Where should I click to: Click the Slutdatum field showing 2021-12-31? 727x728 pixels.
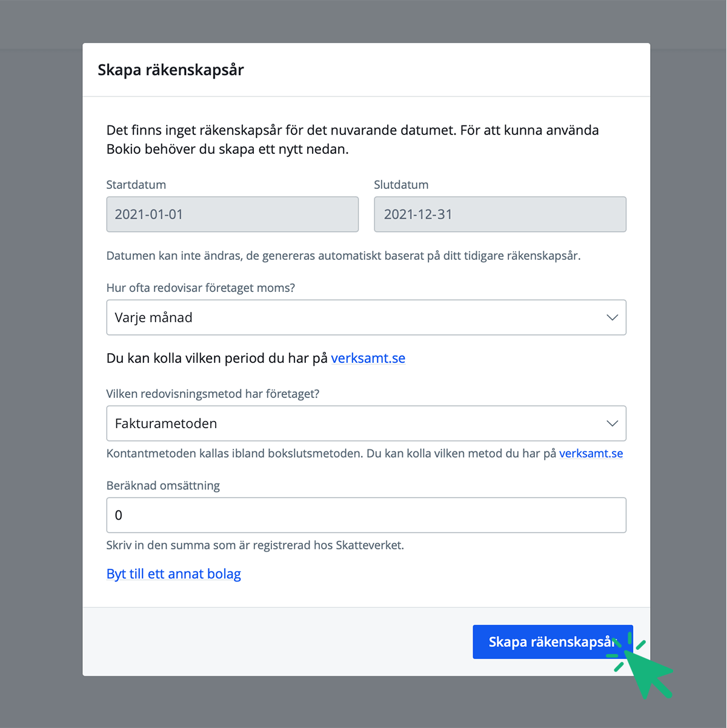pos(500,214)
